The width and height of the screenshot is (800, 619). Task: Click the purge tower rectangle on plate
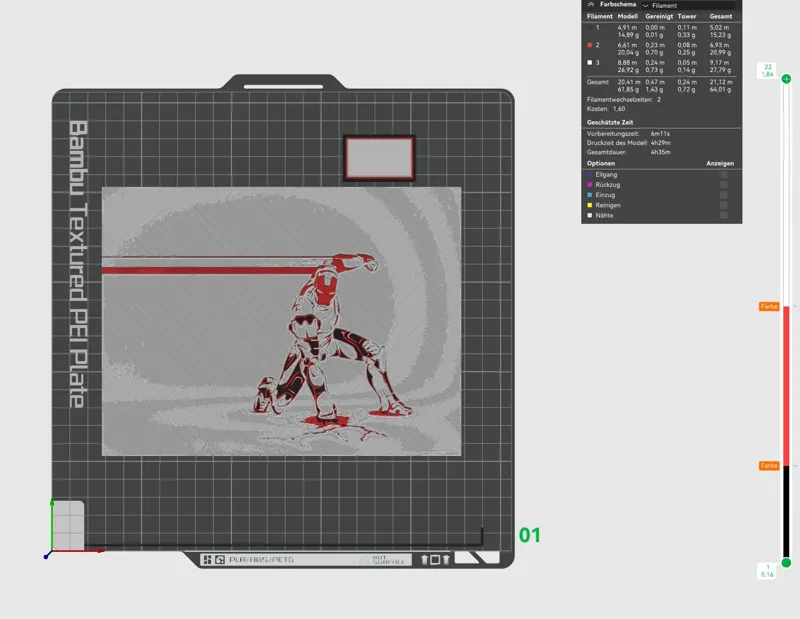pyautogui.click(x=379, y=158)
